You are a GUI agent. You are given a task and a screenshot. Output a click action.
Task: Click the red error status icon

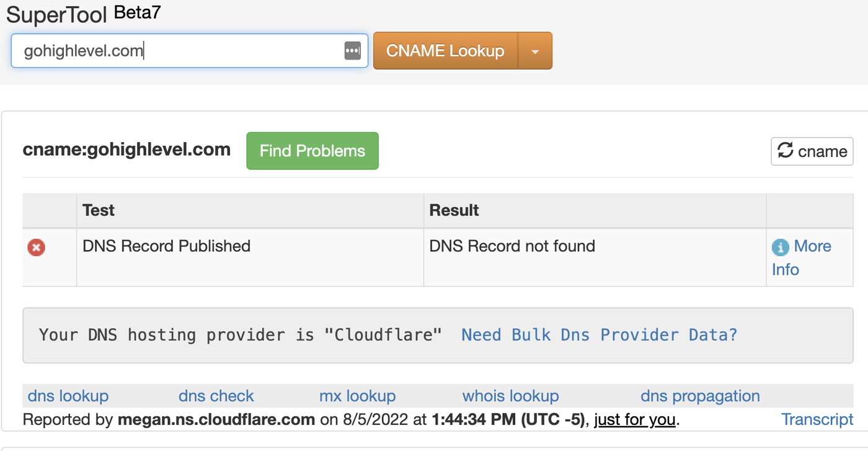37,248
